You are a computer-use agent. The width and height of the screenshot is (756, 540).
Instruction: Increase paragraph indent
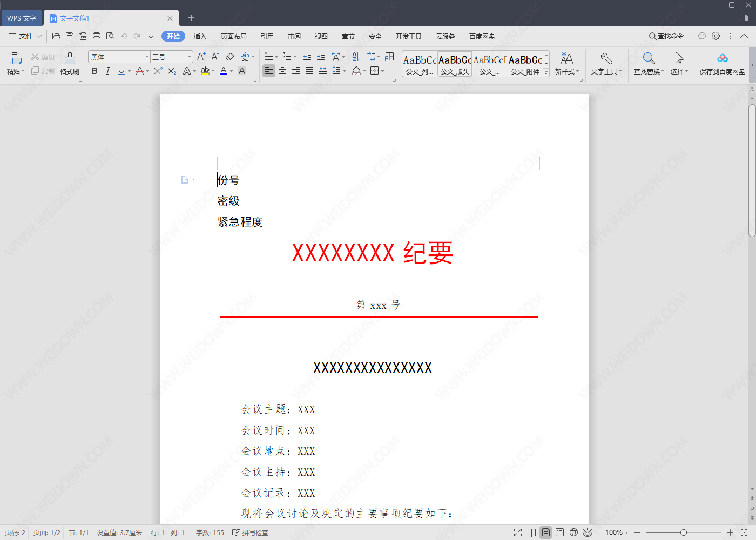click(321, 57)
